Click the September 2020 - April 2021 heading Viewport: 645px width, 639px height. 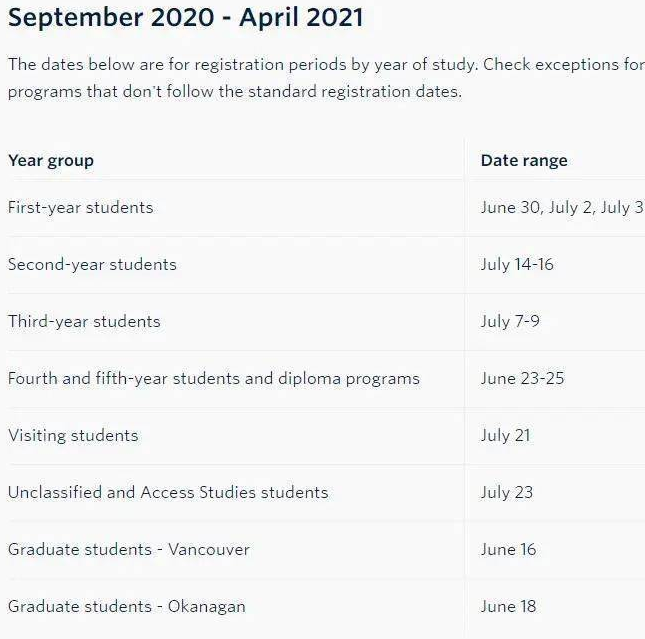click(186, 18)
